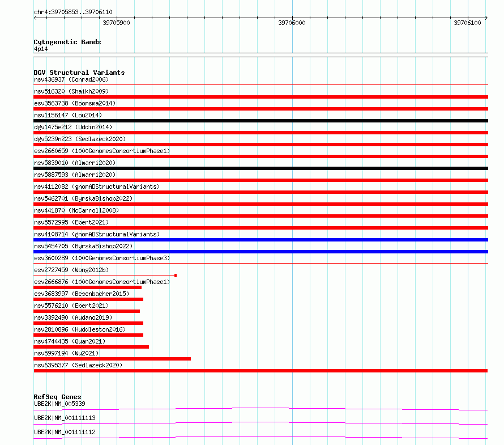Click ruler position 39706100
The width and height of the screenshot is (504, 445).
tap(467, 23)
